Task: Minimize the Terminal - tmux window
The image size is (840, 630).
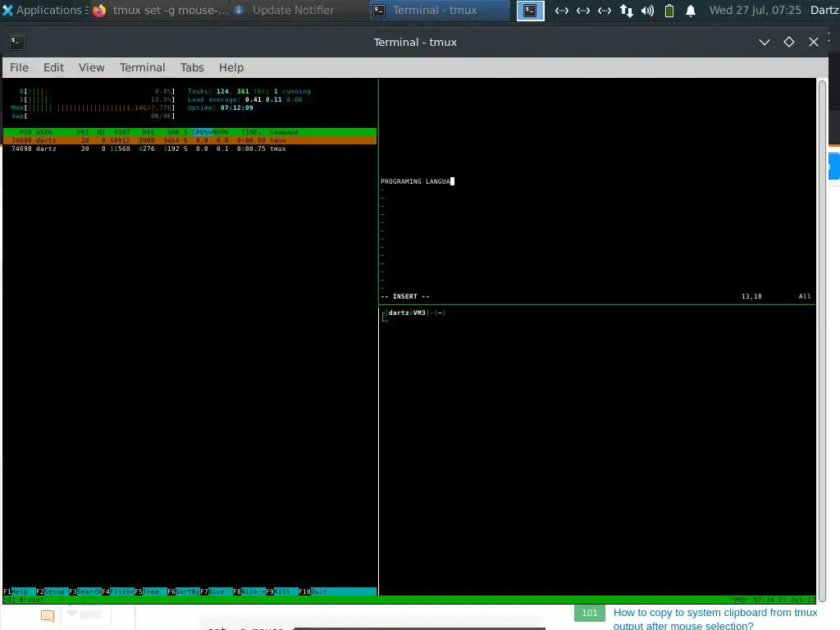Action: point(765,42)
